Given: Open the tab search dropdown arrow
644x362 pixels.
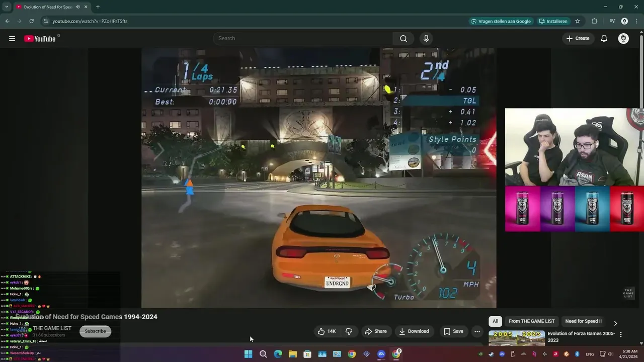Looking at the screenshot, I should (x=7, y=7).
